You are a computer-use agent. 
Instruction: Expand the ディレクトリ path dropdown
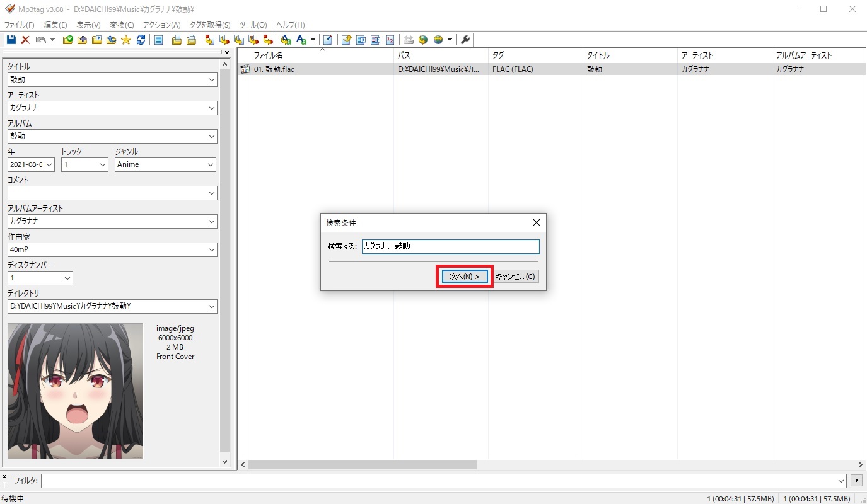point(211,307)
